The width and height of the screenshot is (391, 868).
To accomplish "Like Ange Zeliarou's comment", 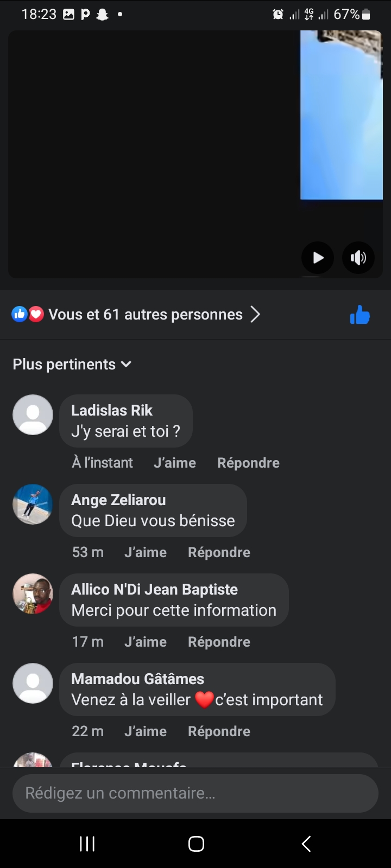I will tap(145, 552).
